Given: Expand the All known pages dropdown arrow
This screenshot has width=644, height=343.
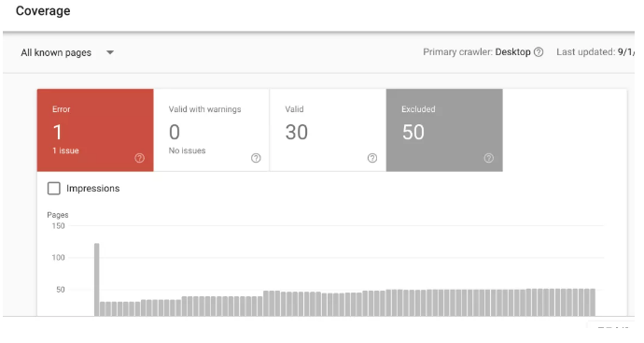Looking at the screenshot, I should click(109, 52).
